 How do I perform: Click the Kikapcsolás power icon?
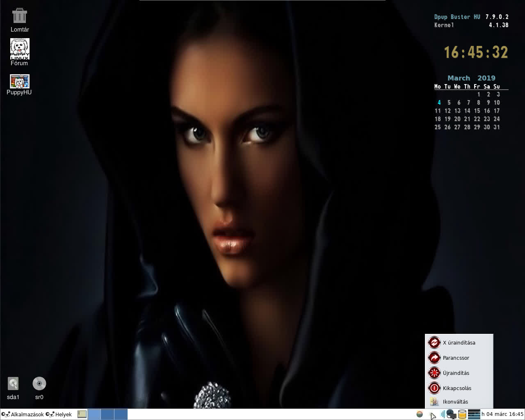coord(434,388)
